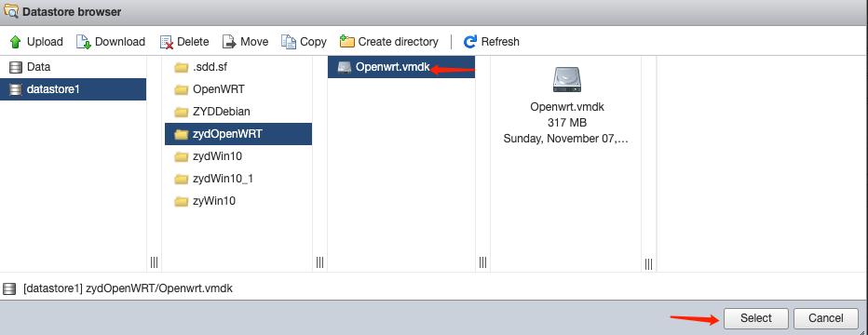The width and height of the screenshot is (868, 335).
Task: Open the zyWin10 folder
Action: pos(238,201)
